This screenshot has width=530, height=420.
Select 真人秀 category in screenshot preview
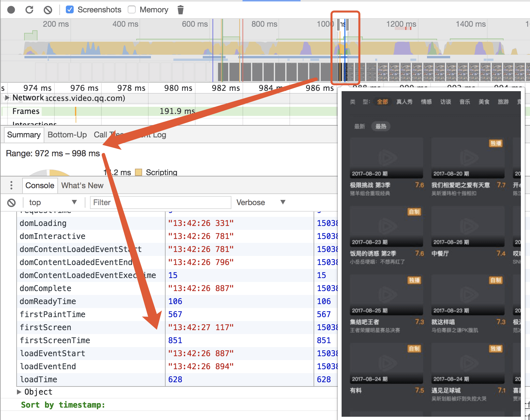pyautogui.click(x=404, y=102)
